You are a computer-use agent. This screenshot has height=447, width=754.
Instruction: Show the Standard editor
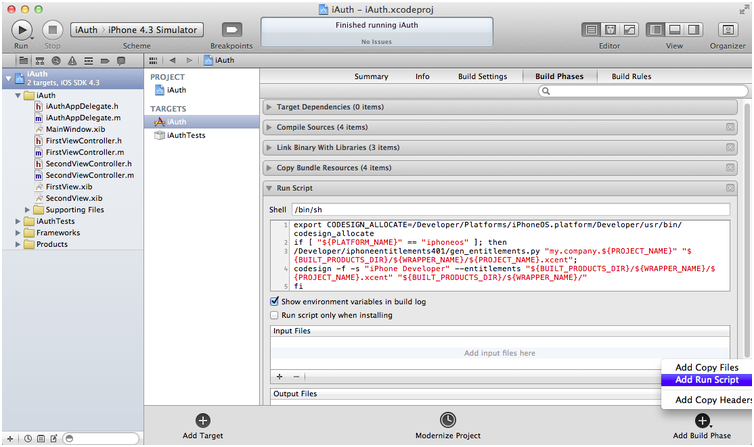pyautogui.click(x=591, y=30)
